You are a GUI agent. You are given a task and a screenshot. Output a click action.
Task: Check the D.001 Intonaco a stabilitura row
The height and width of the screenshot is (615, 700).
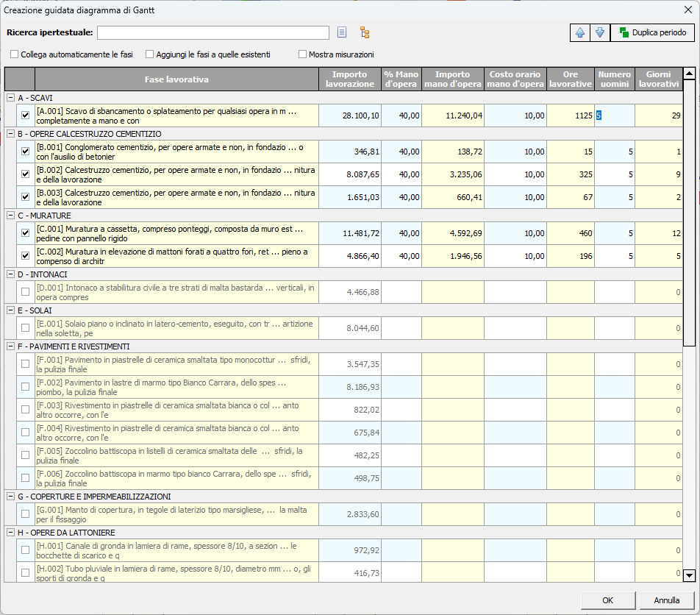(26, 292)
